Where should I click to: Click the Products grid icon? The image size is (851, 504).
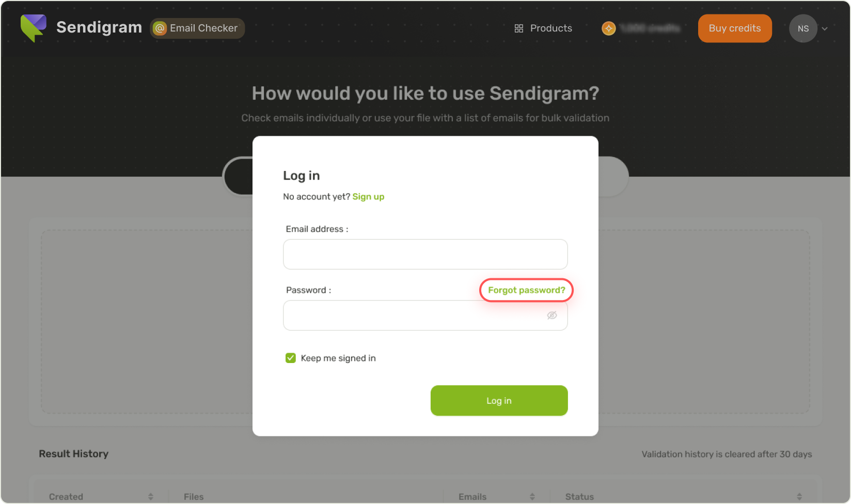519,28
